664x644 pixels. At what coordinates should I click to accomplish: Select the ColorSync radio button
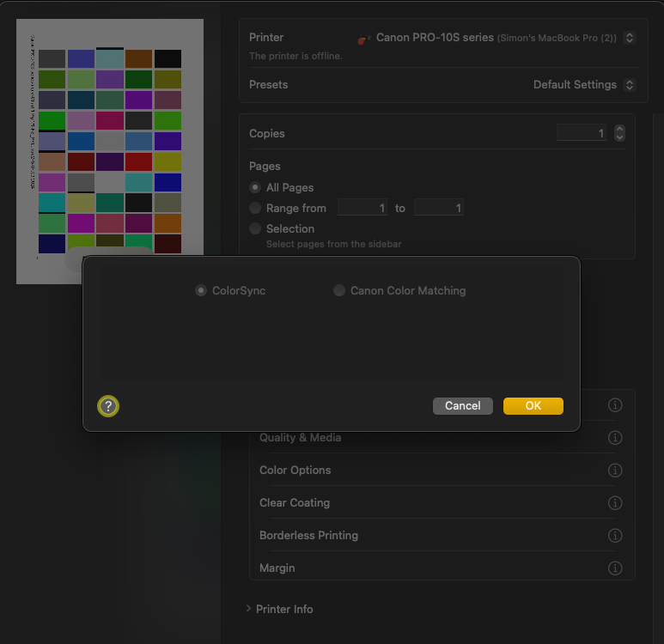point(201,291)
